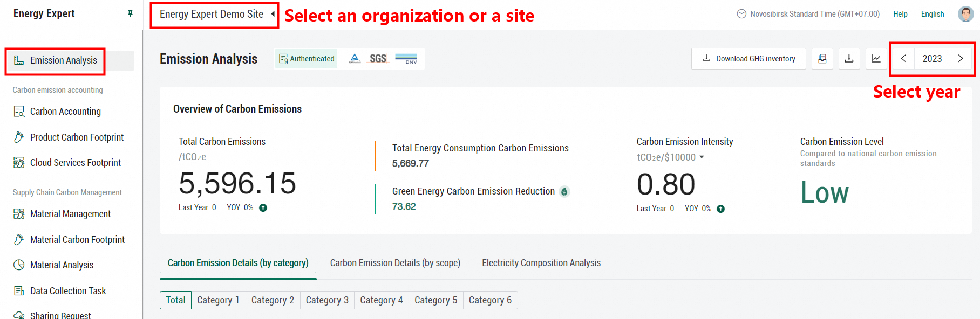Switch to Carbon Emission Details (by scope) tab

click(395, 263)
